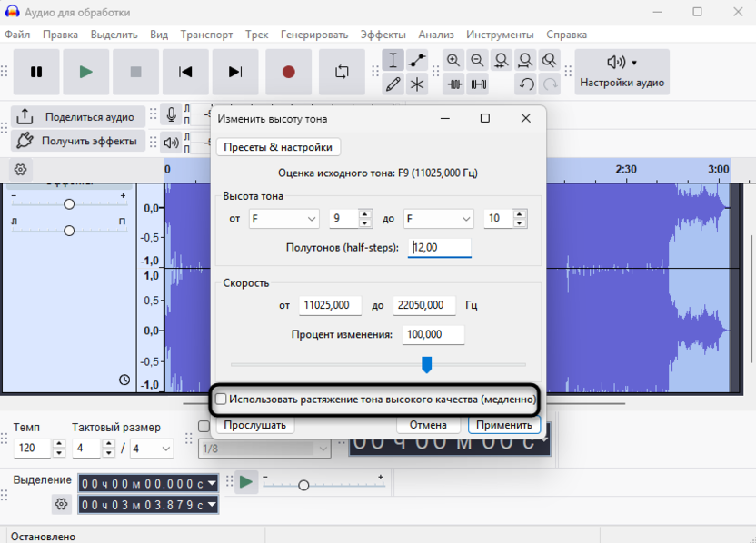Click the Pause playback button
Image resolution: width=756 pixels, height=543 pixels.
[36, 72]
